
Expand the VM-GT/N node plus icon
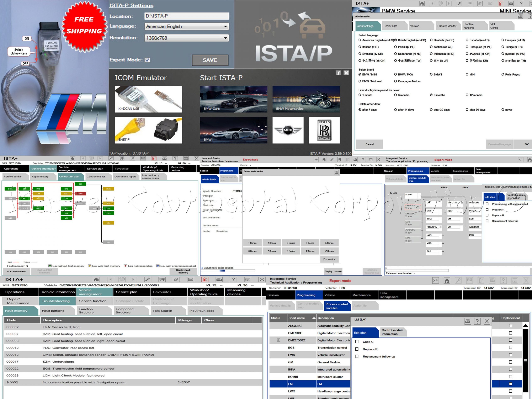[462, 202]
